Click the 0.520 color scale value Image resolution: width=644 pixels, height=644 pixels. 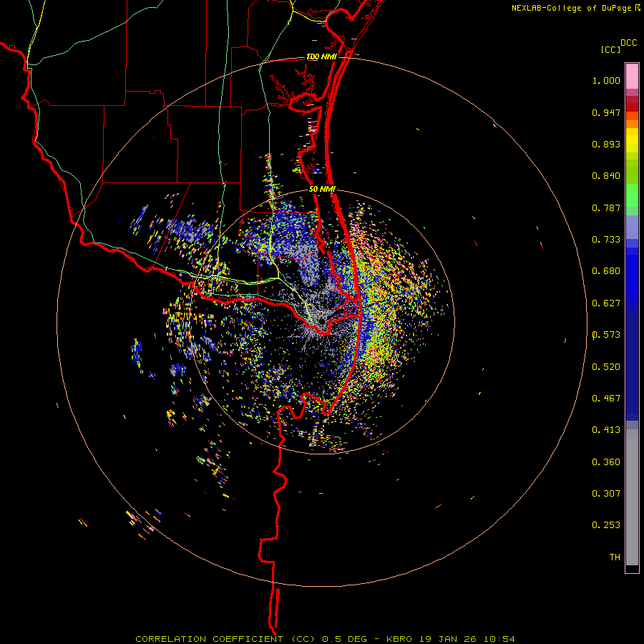606,367
